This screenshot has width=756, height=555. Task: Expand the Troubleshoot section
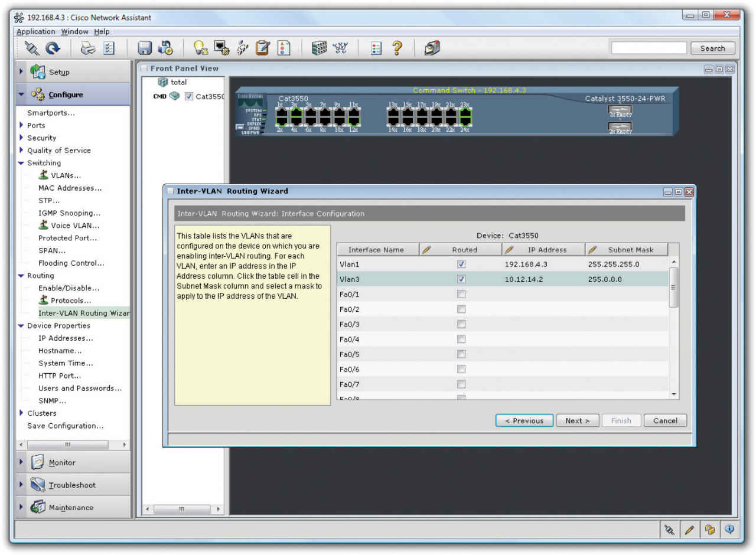22,485
